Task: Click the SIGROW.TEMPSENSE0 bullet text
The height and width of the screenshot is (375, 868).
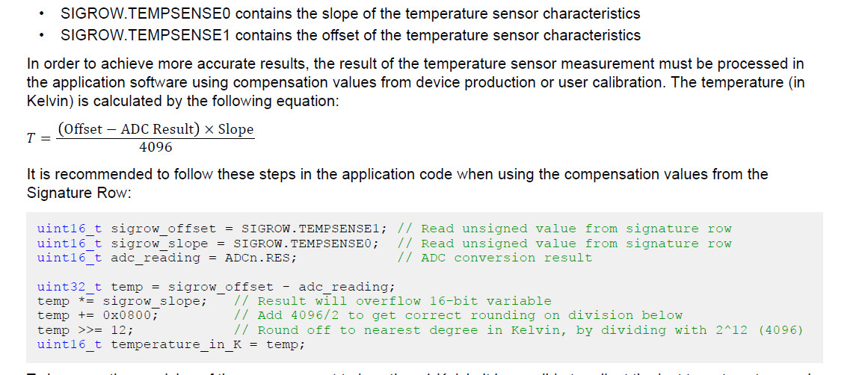Action: click(351, 13)
